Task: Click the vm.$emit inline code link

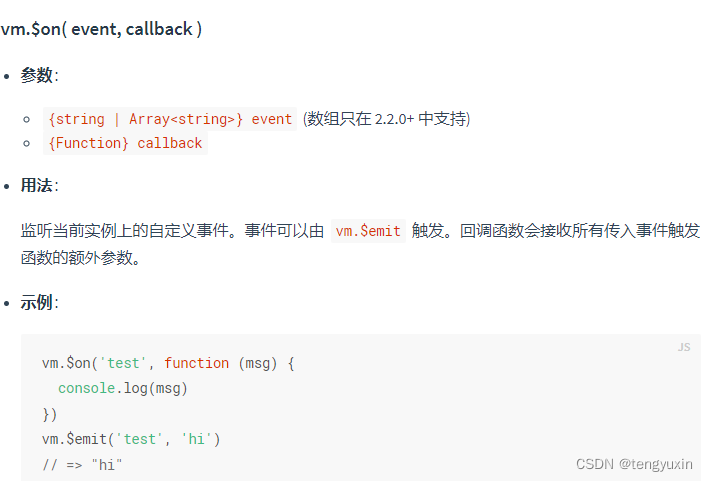Action: (x=368, y=231)
